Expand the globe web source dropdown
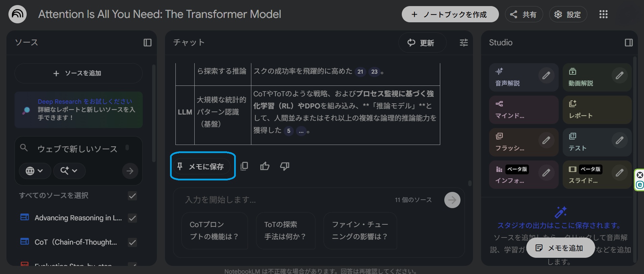Screen dimensions: 644x274 click(x=34, y=171)
